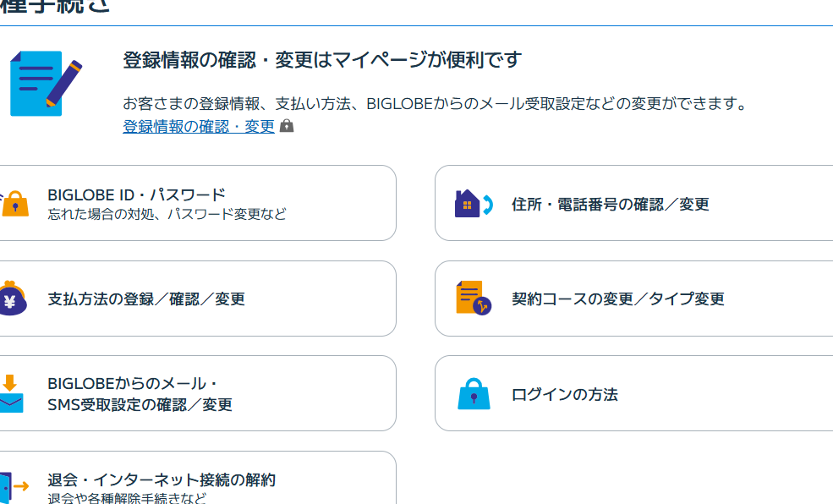Image resolution: width=833 pixels, height=504 pixels.
Task: Click the house and phone icon
Action: pyautogui.click(x=473, y=204)
